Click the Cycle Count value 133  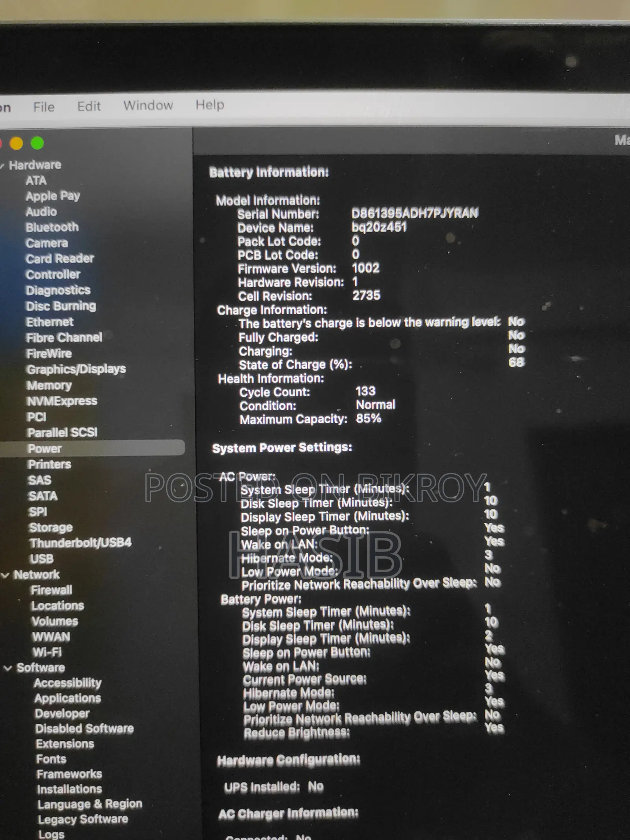point(366,391)
